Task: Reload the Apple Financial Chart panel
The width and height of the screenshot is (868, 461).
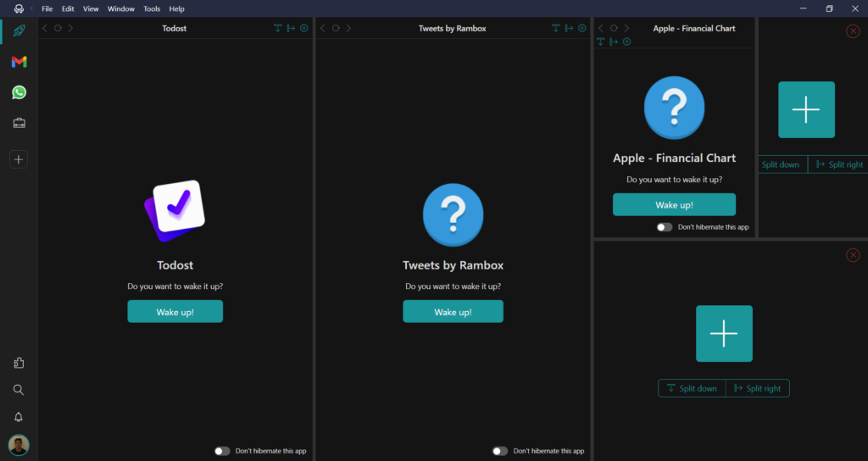Action: [614, 28]
